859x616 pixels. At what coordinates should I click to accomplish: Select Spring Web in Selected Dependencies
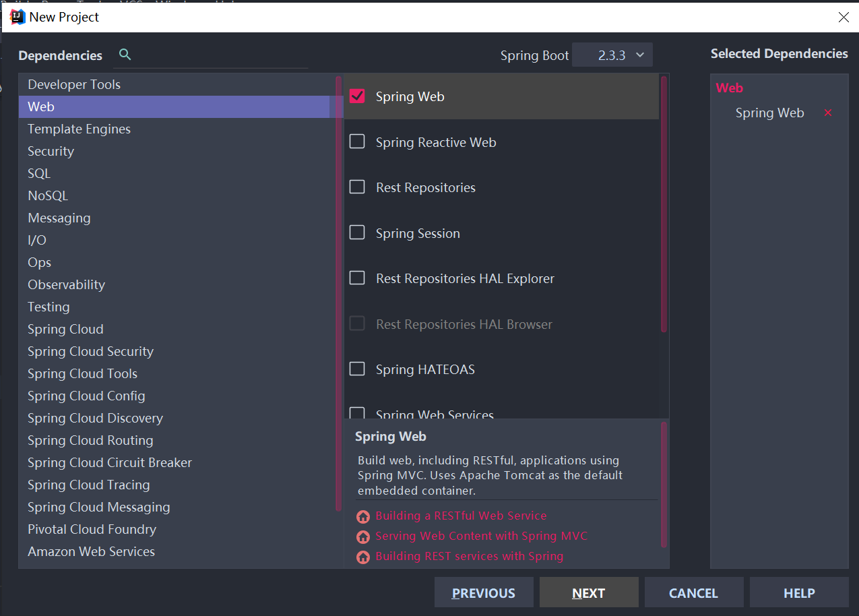(x=770, y=113)
